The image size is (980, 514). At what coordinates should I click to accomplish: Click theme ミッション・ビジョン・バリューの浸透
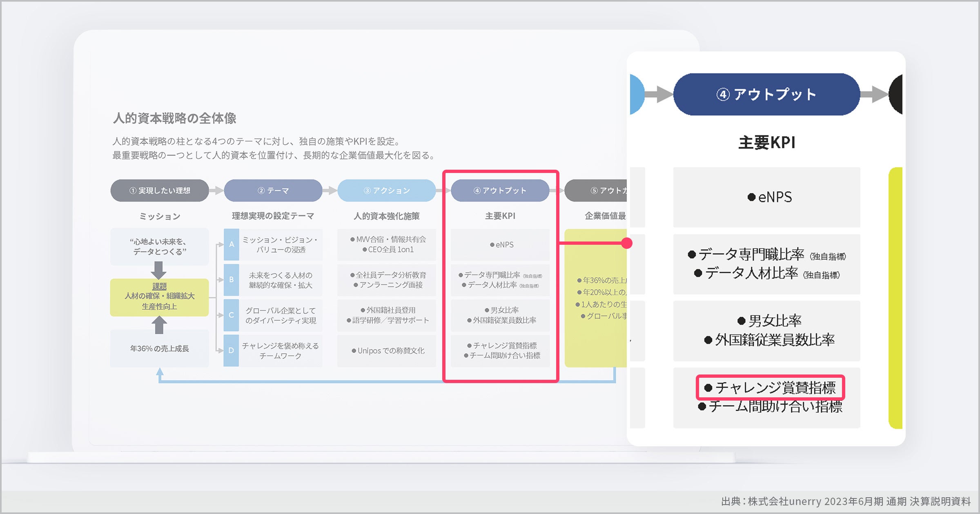pyautogui.click(x=281, y=244)
